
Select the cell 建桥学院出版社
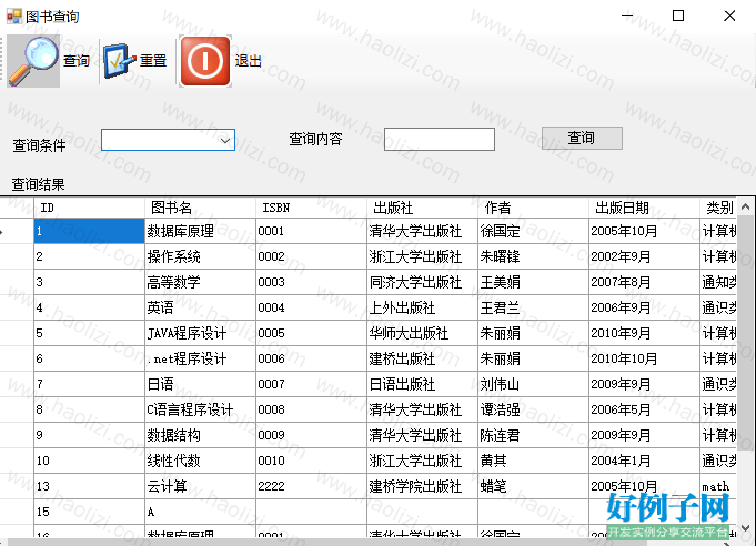click(x=422, y=486)
